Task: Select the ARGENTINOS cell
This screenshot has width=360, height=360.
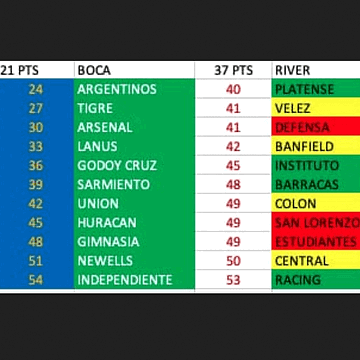Action: click(134, 89)
